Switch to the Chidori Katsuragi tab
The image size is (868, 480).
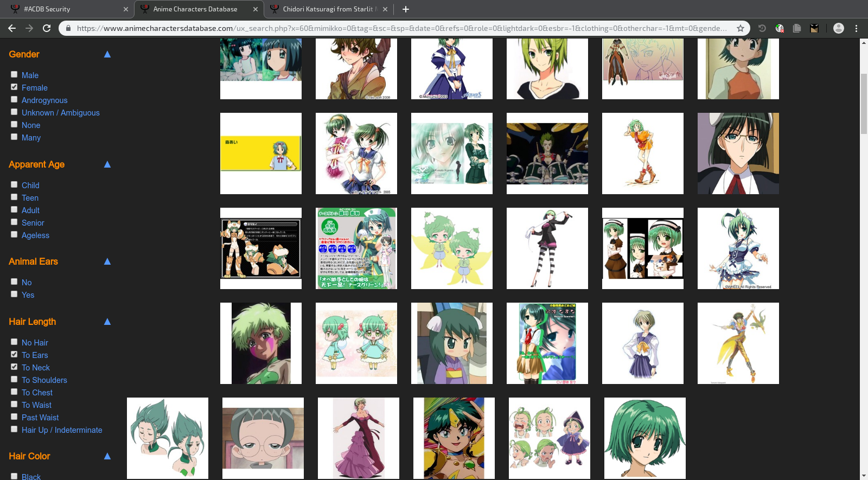click(329, 9)
